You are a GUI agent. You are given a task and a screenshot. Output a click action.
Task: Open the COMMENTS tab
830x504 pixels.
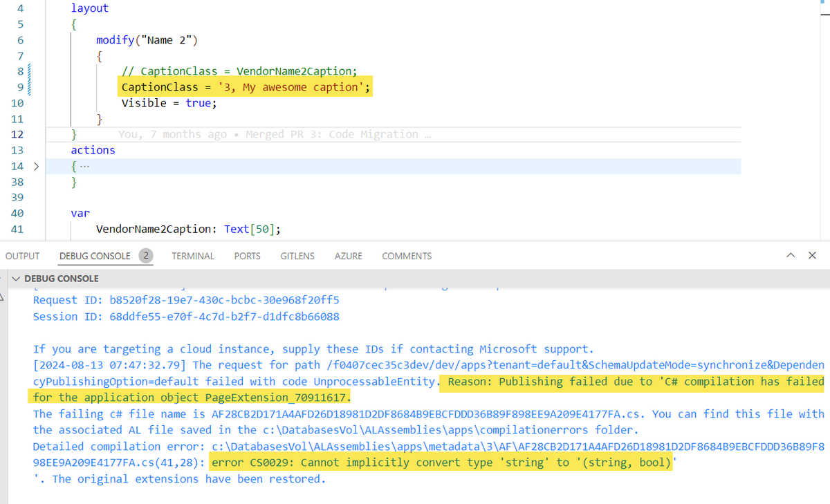click(407, 256)
